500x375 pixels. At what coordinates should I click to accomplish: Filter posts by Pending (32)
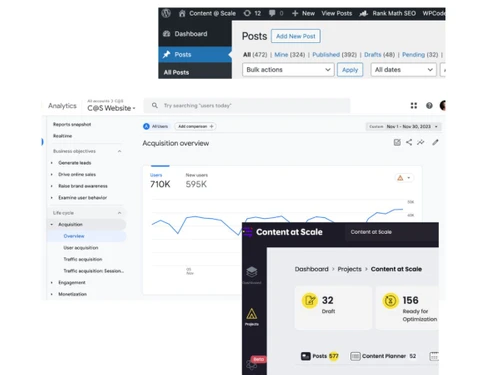click(x=420, y=55)
